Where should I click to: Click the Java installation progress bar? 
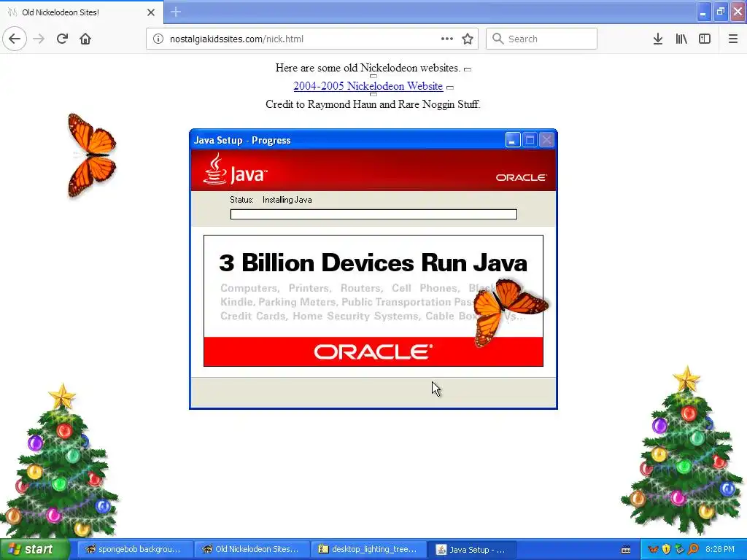(x=373, y=214)
